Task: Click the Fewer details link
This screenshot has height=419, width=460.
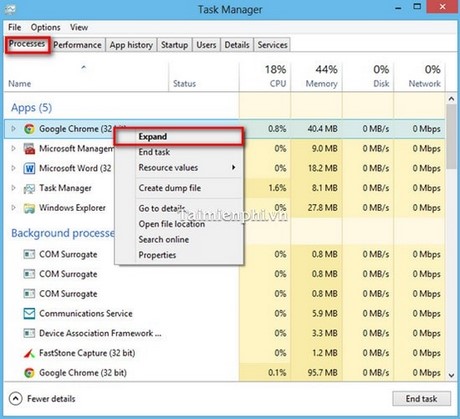Action: coord(51,399)
